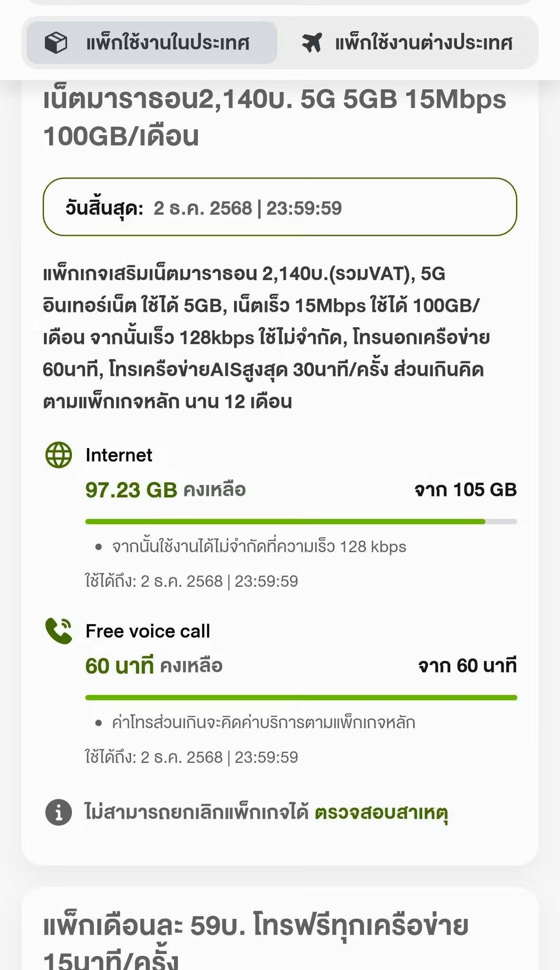Tap the Free voice call section label

[x=148, y=631]
